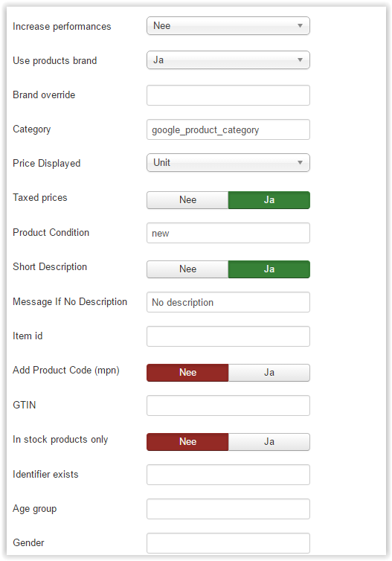
Task: Open the Increase performances dropdown
Action: coord(228,26)
